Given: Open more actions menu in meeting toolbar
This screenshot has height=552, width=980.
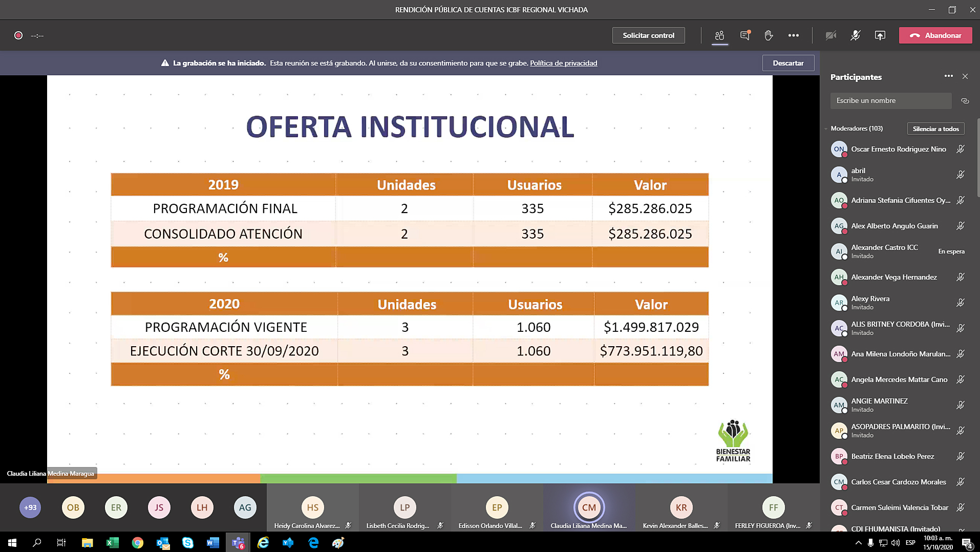Looking at the screenshot, I should point(793,35).
